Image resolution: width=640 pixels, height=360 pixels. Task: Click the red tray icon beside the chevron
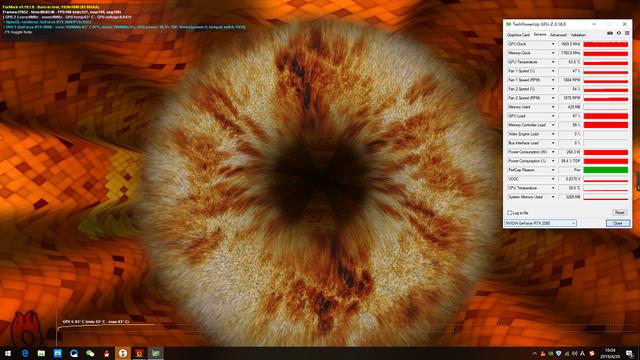[543, 353]
